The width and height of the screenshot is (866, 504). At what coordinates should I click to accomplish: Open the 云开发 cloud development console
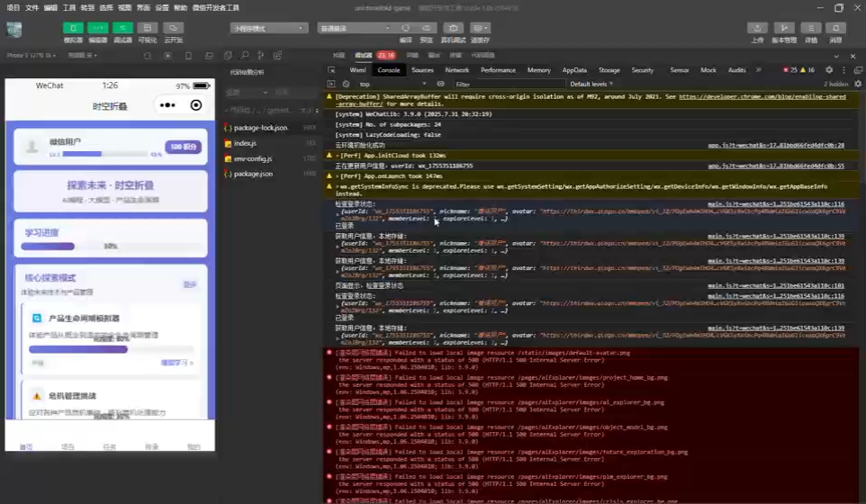coord(173,28)
